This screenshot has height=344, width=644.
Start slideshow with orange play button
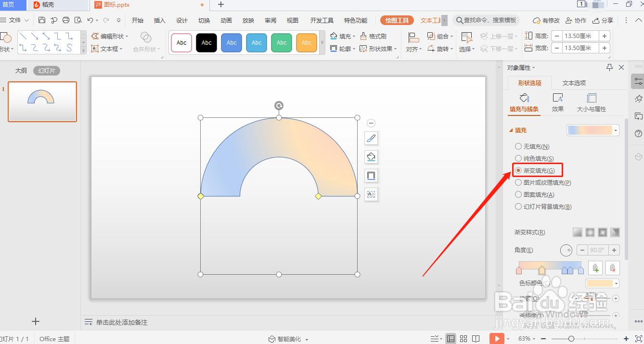point(497,339)
